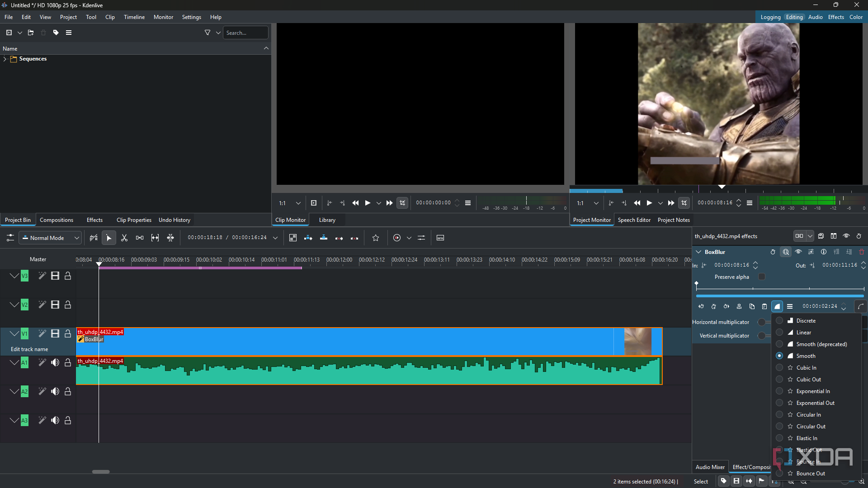Click the favorite effects star icon
This screenshot has height=488, width=868.
pyautogui.click(x=376, y=238)
